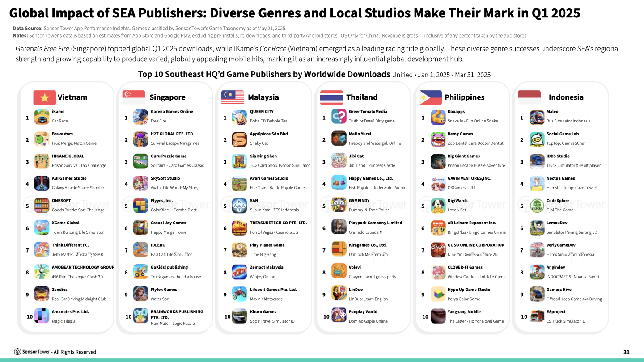
Task: Click the Hamster Jump: Cake Tower! icon
Action: 537,184
